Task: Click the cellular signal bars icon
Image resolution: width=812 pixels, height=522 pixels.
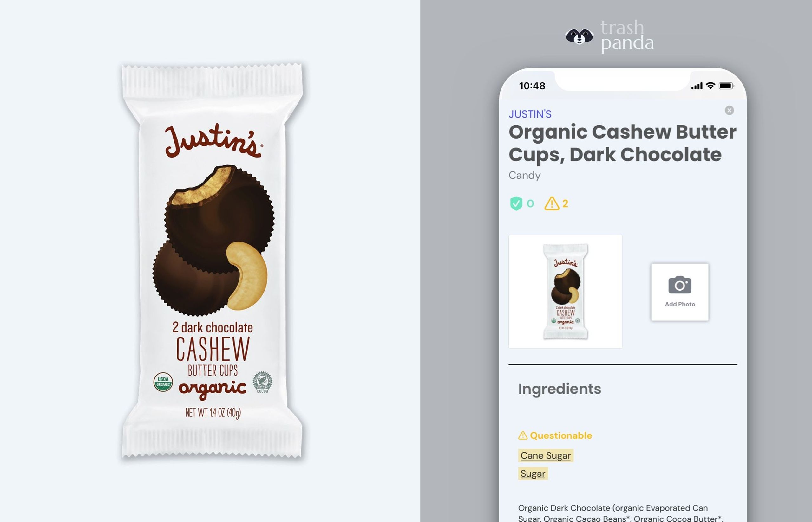Action: [x=697, y=86]
